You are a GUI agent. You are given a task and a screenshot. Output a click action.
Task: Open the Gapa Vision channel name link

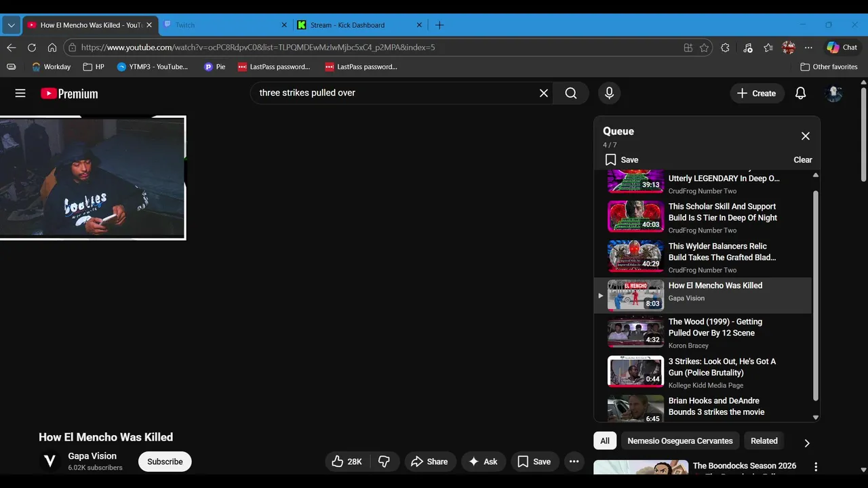(92, 456)
